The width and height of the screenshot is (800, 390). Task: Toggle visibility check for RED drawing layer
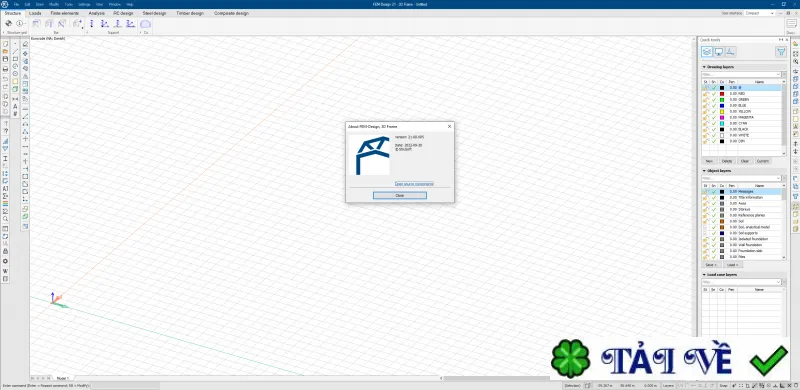tap(714, 94)
